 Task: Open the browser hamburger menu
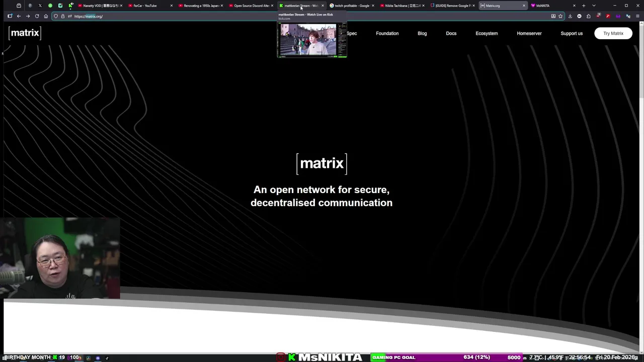(x=637, y=16)
